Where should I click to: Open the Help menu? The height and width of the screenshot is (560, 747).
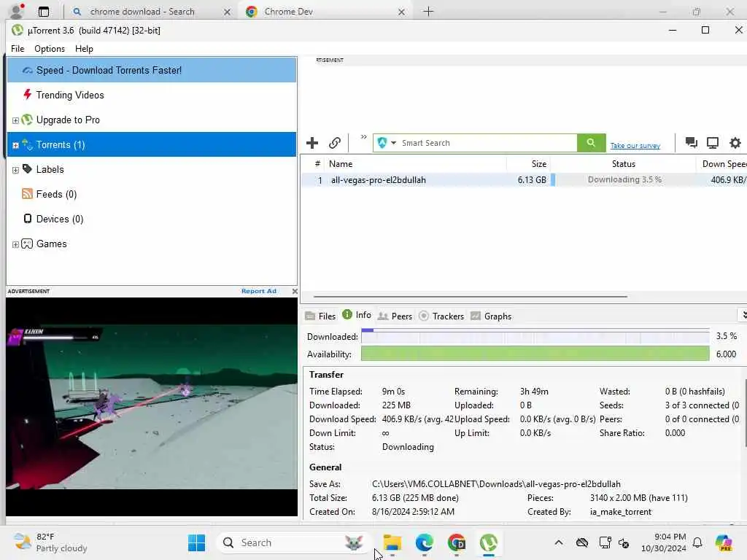click(x=85, y=49)
